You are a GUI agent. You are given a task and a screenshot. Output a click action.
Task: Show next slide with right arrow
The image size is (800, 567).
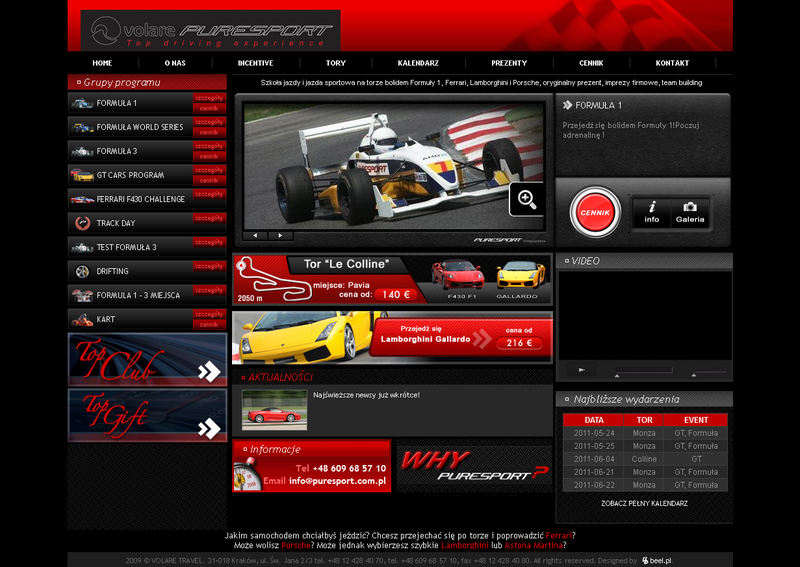pos(280,236)
